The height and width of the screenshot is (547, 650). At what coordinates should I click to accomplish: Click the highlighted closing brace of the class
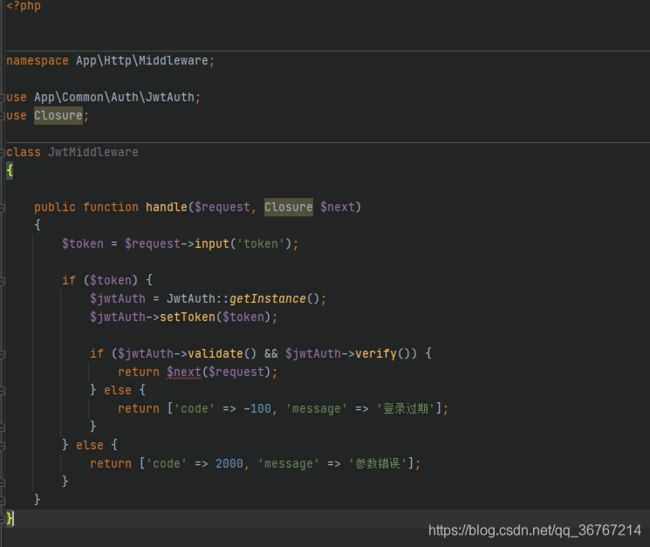point(10,518)
